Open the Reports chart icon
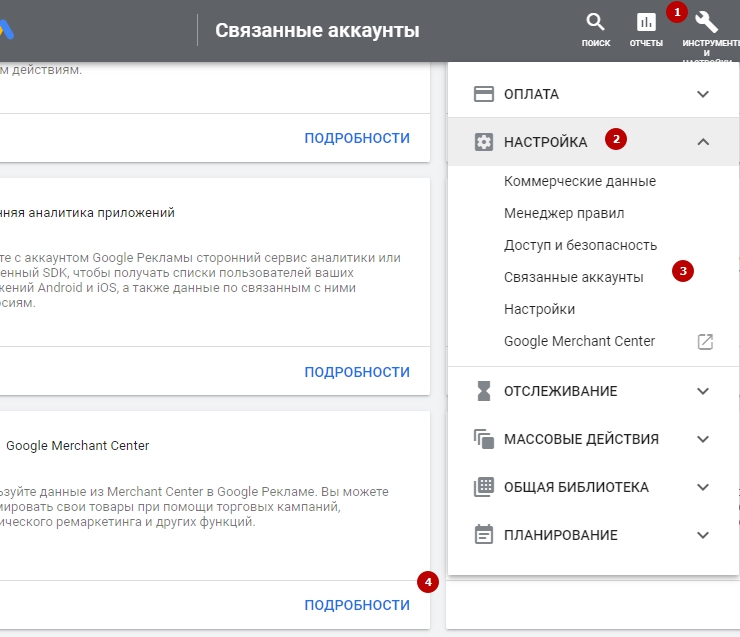Viewport: 740px width, 637px height. tap(646, 23)
